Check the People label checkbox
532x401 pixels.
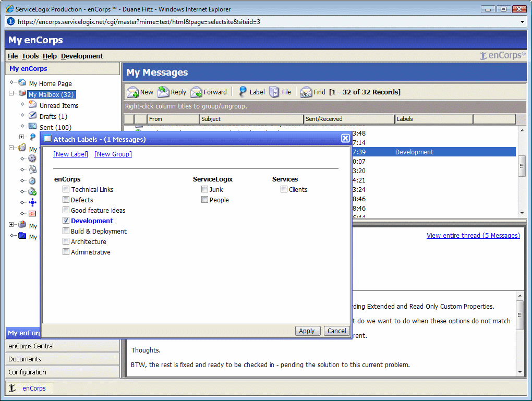point(204,200)
